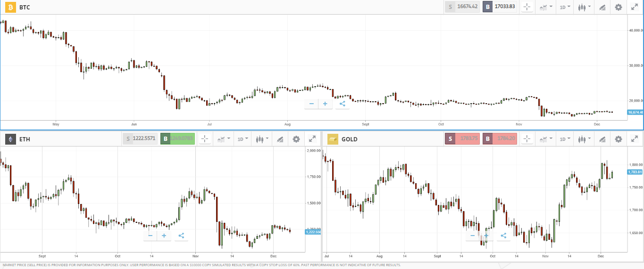Click BTC current price tag 16,674
644x269 pixels.
pyautogui.click(x=635, y=112)
